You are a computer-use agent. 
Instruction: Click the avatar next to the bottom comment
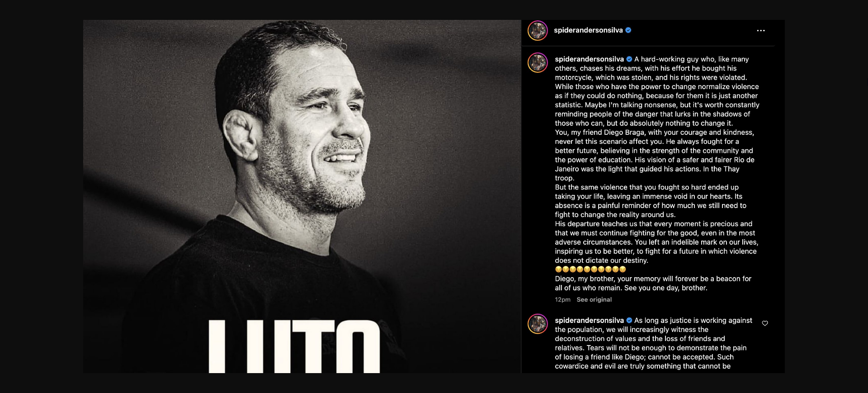[x=538, y=324]
